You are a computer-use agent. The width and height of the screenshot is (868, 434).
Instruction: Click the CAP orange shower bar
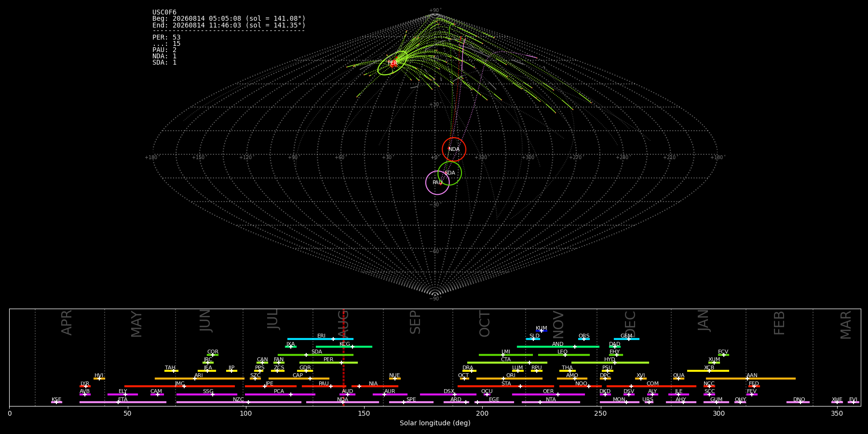pos(299,379)
